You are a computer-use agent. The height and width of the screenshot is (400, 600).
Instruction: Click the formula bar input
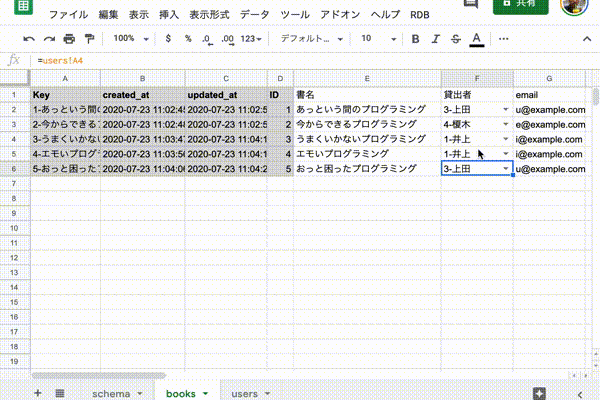coord(314,60)
